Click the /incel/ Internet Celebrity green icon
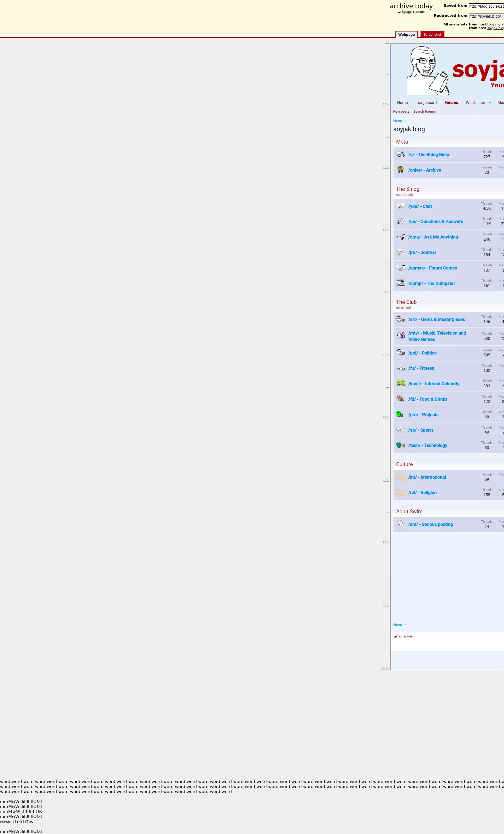Screen dimensions: 504x834 pos(401,383)
